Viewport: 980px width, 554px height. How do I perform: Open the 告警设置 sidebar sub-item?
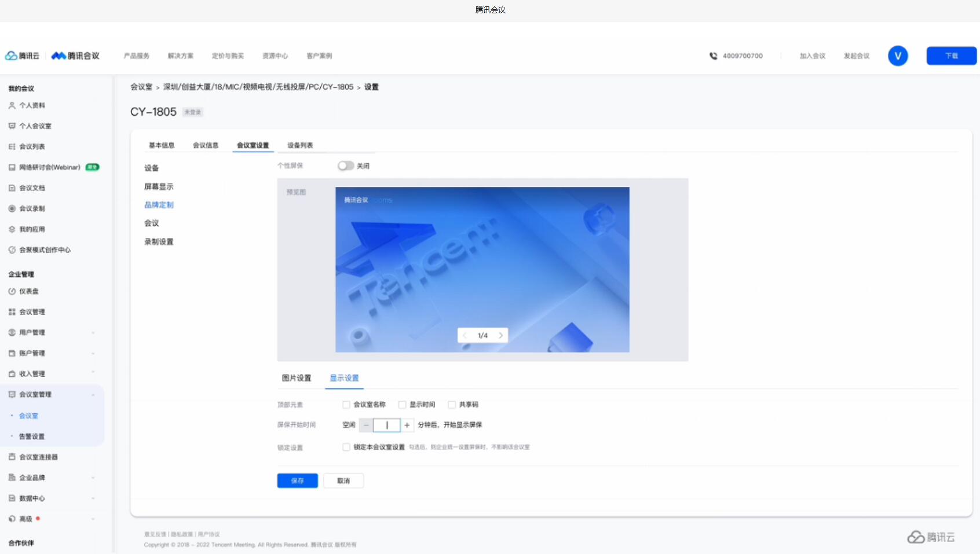(32, 436)
